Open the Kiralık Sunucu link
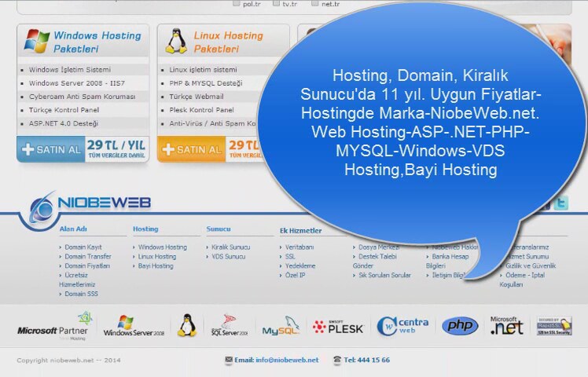Viewport: 588px width, 377px height. 230,247
